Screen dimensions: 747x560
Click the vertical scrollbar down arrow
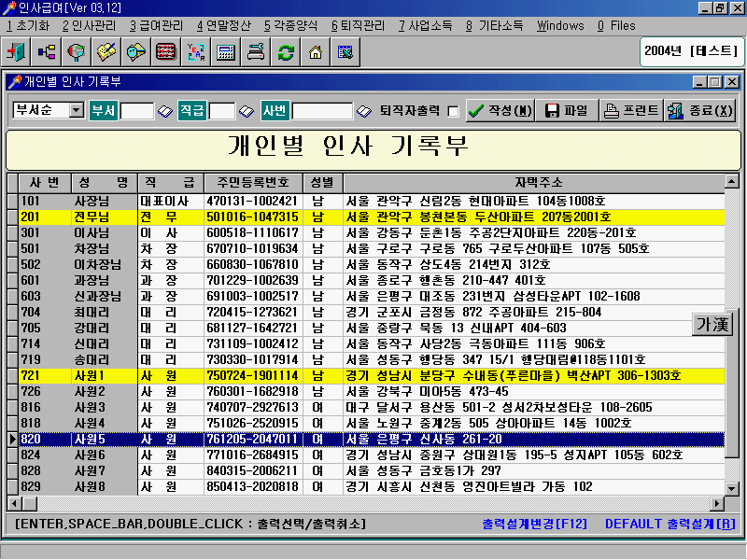(733, 489)
